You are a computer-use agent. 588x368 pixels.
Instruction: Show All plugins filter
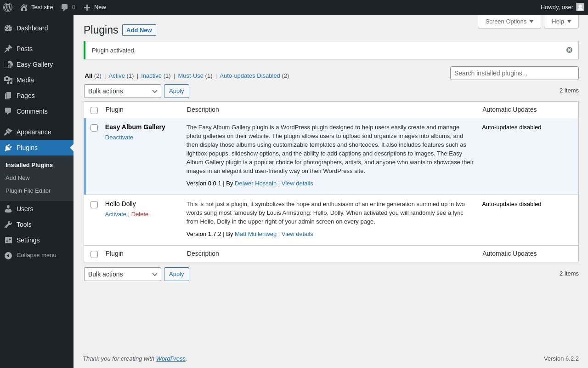point(89,76)
